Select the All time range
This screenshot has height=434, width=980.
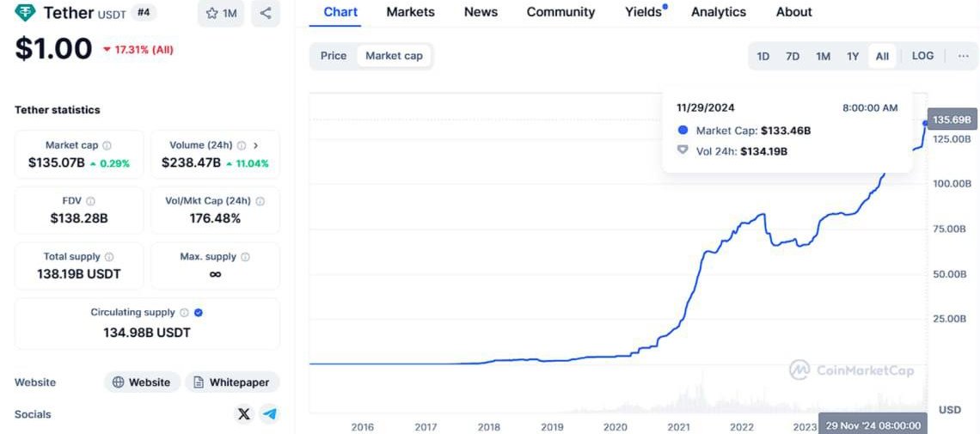coord(882,56)
